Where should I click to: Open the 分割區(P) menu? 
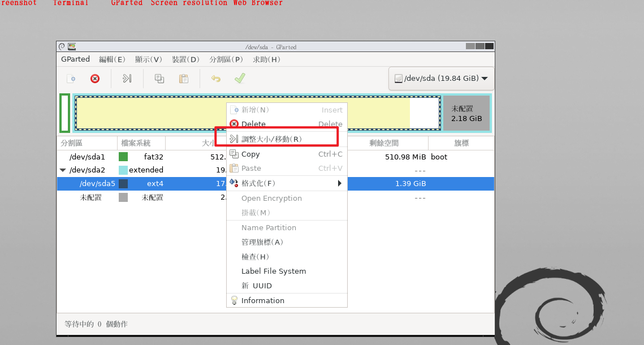226,59
